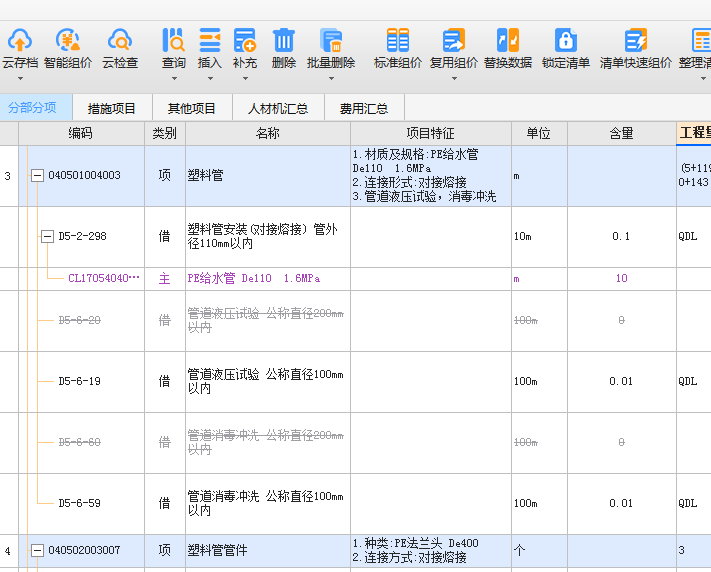Select 塑料管安装(对接熔接) name cell
The height and width of the screenshot is (572, 711).
tap(268, 236)
